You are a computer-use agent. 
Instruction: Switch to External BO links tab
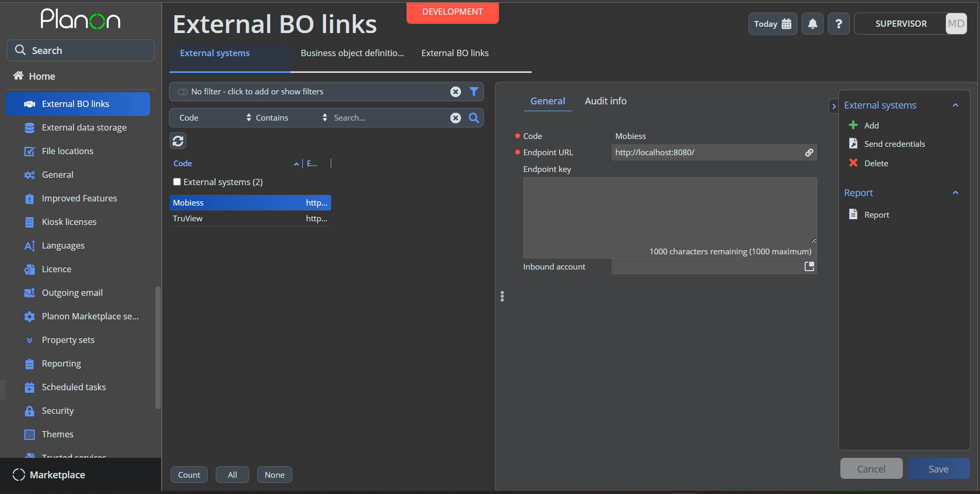click(455, 53)
